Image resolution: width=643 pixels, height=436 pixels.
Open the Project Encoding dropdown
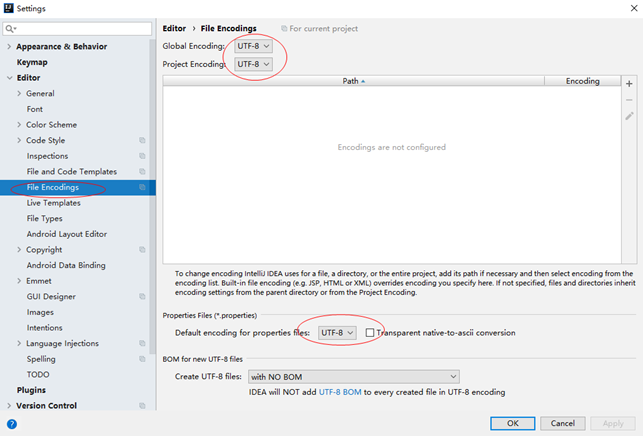[x=253, y=64]
